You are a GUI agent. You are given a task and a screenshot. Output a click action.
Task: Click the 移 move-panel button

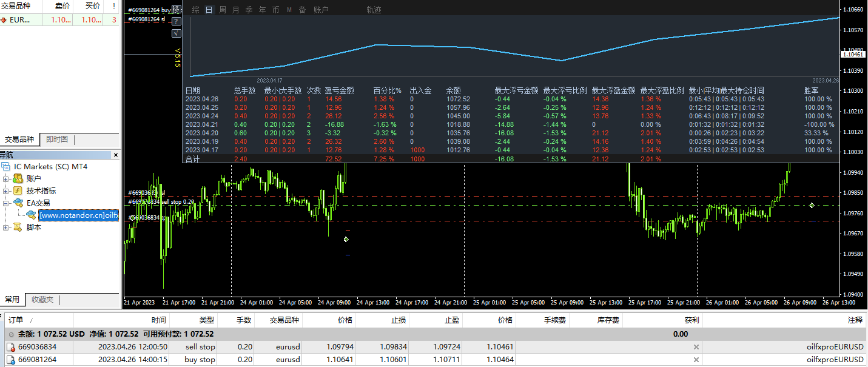(177, 10)
